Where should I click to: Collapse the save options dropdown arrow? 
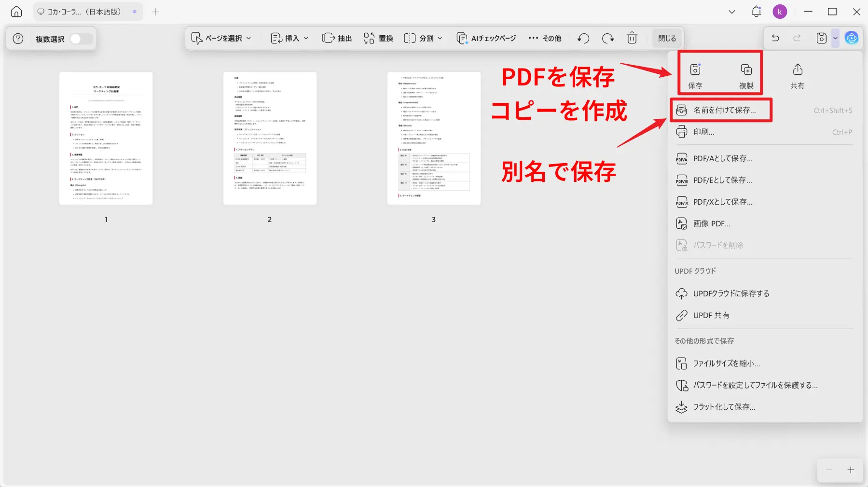[835, 38]
